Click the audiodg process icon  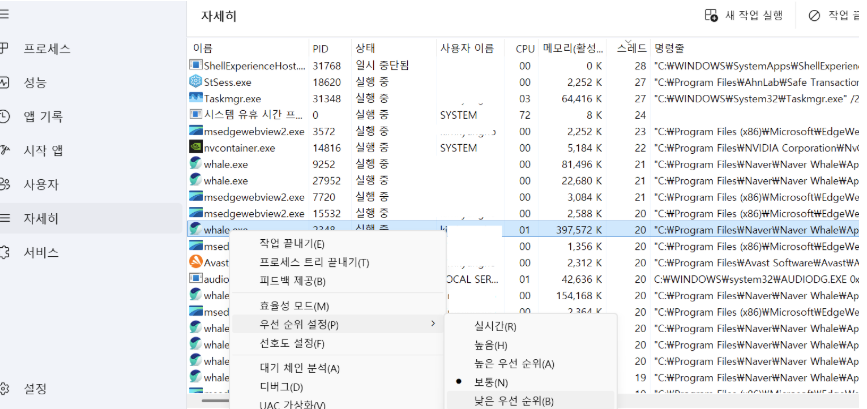click(196, 279)
